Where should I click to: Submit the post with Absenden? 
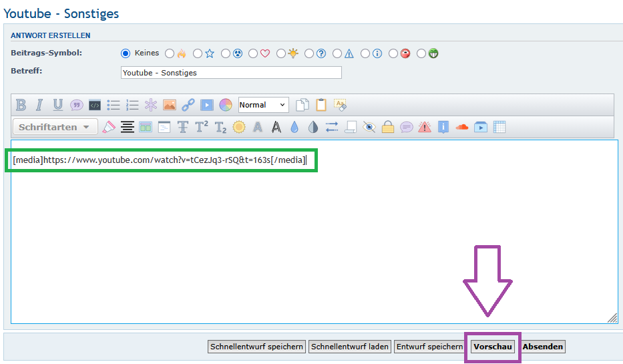coord(543,347)
